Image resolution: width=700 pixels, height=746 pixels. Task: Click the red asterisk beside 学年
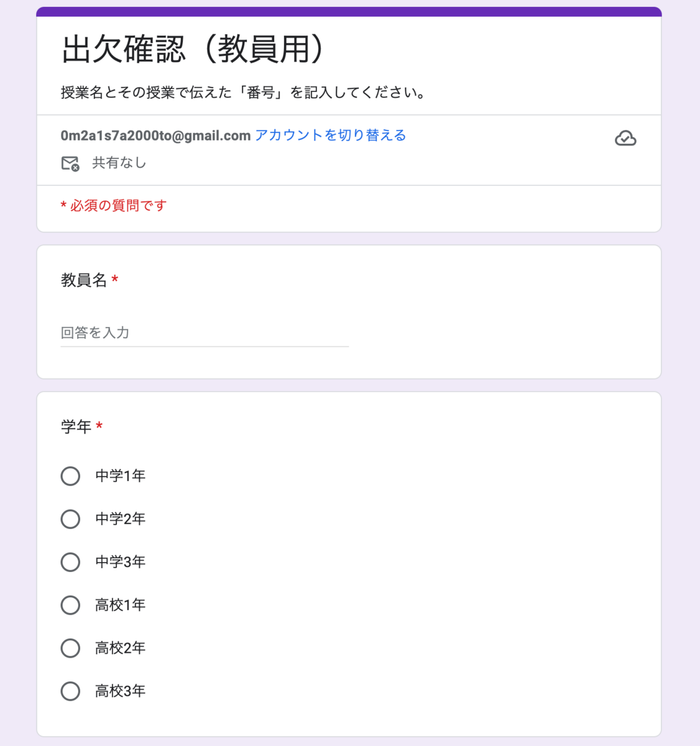pos(99,426)
